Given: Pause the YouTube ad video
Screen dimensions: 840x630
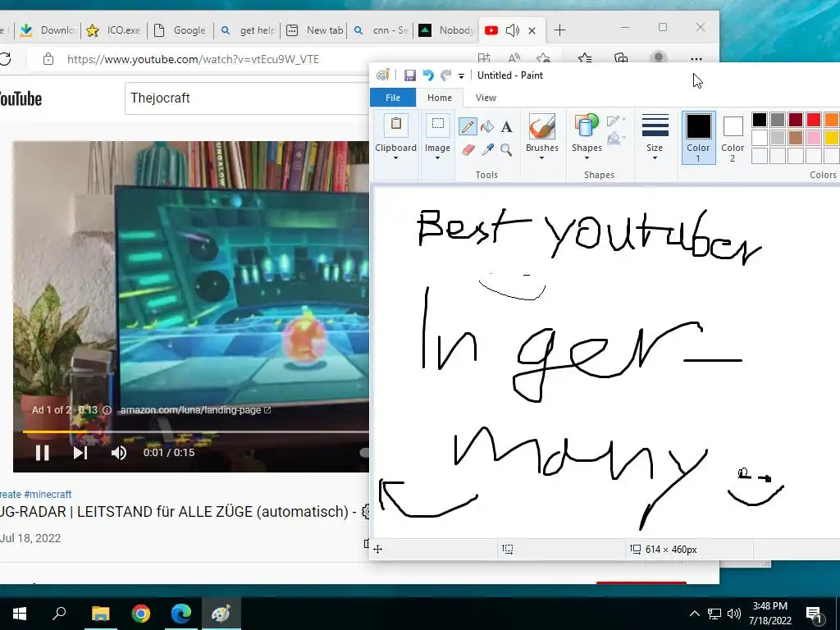Looking at the screenshot, I should 43,453.
